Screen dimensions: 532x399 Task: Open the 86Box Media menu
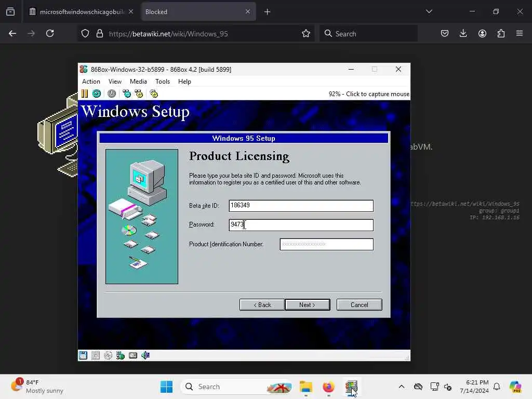[138, 82]
